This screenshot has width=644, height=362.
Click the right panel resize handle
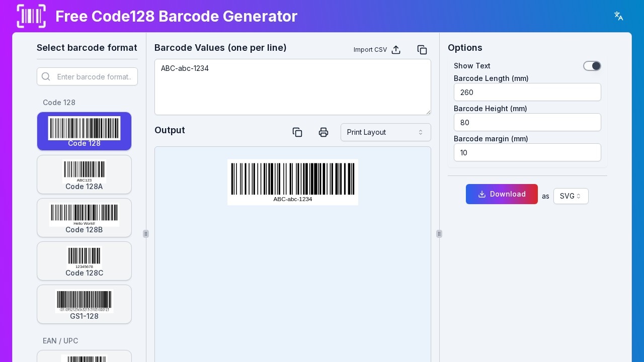click(439, 234)
